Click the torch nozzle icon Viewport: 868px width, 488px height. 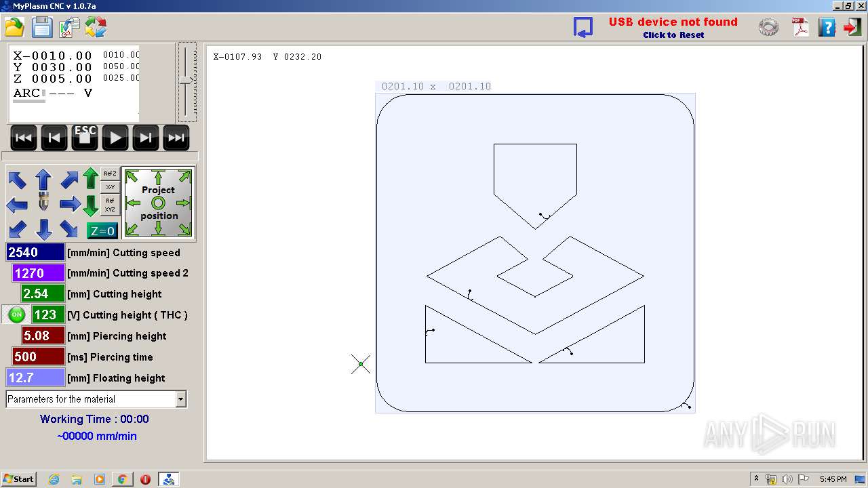43,201
